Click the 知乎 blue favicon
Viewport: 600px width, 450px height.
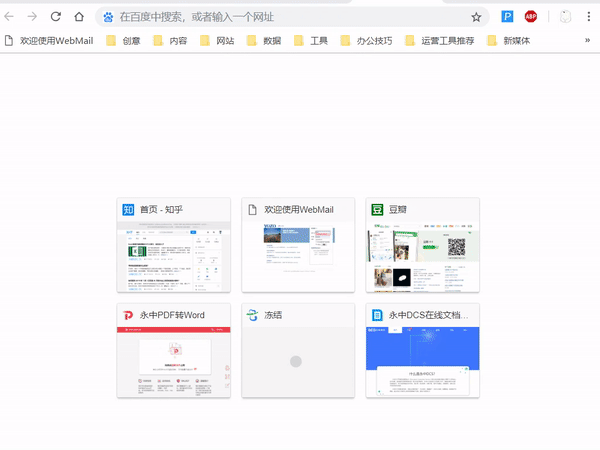pyautogui.click(x=128, y=210)
